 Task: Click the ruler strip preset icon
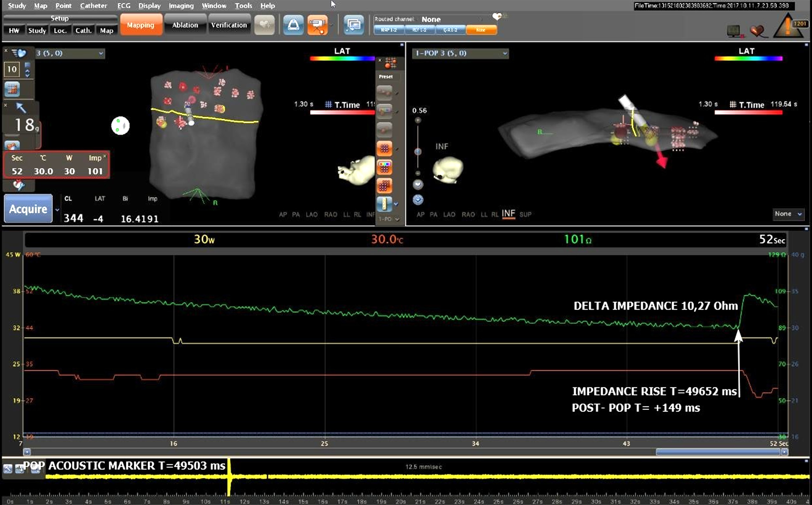pos(384,204)
